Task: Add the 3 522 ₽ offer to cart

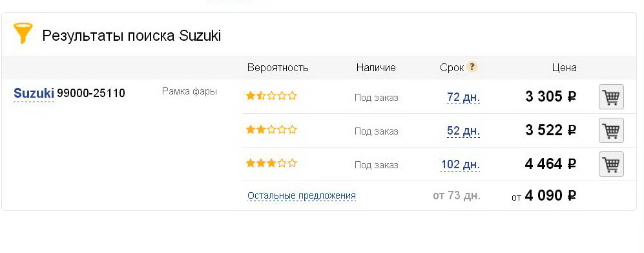Action: click(x=611, y=131)
